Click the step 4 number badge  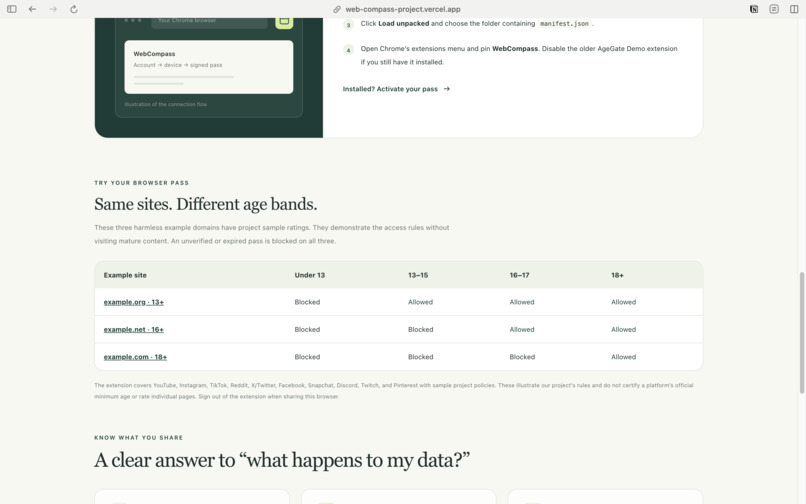[349, 50]
